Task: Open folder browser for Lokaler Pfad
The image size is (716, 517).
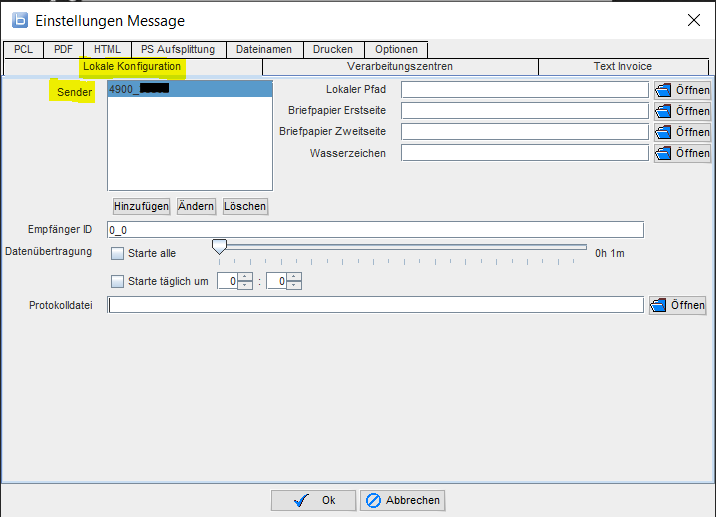Action: pos(682,90)
